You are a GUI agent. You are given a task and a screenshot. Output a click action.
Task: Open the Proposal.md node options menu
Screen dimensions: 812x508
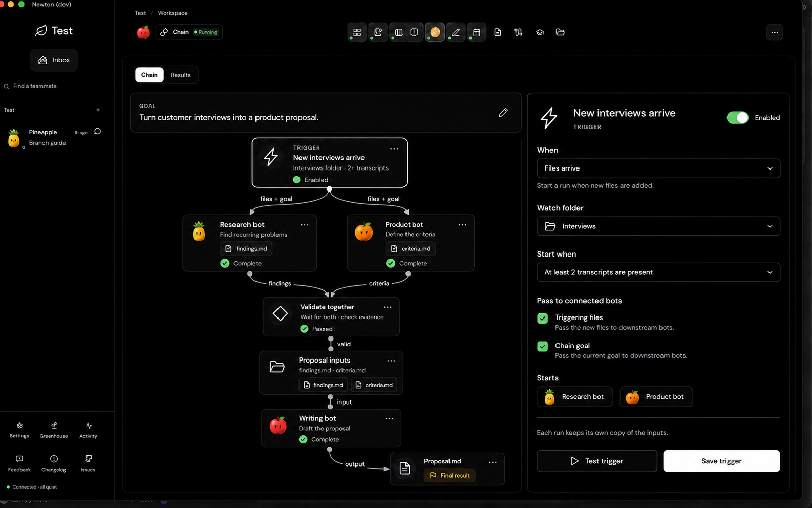[493, 462]
